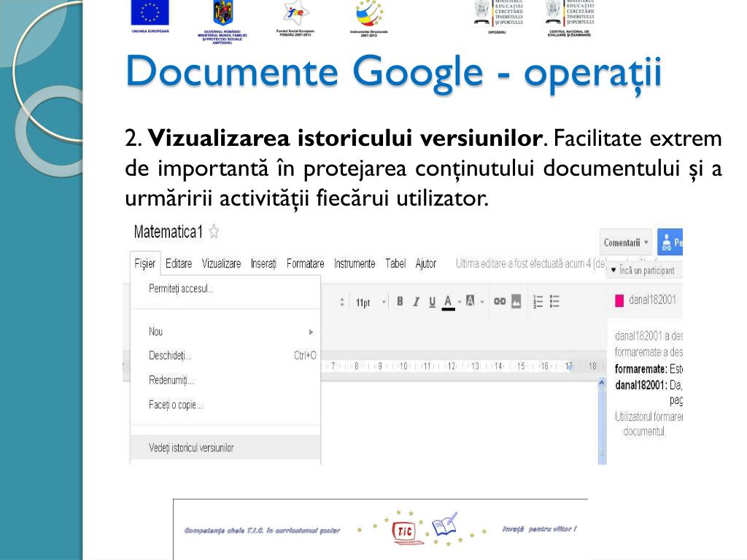Expand the Nou submenu arrow
This screenshot has width=747, height=560.
[x=311, y=332]
